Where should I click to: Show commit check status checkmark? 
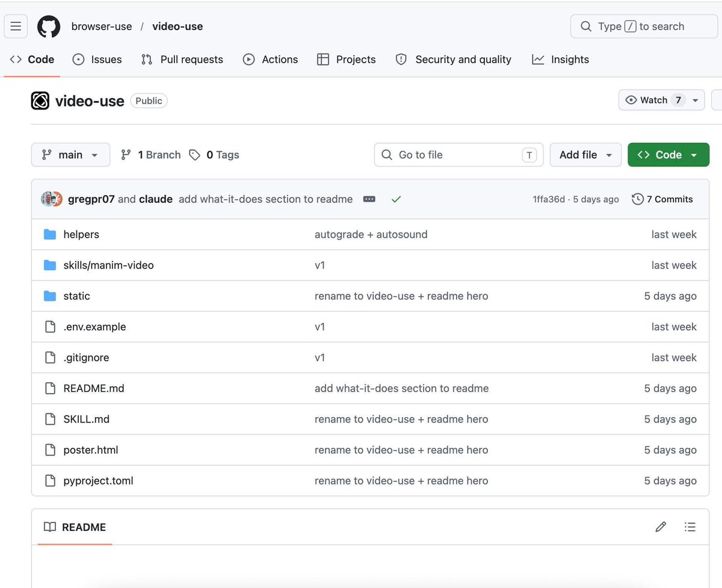(396, 199)
